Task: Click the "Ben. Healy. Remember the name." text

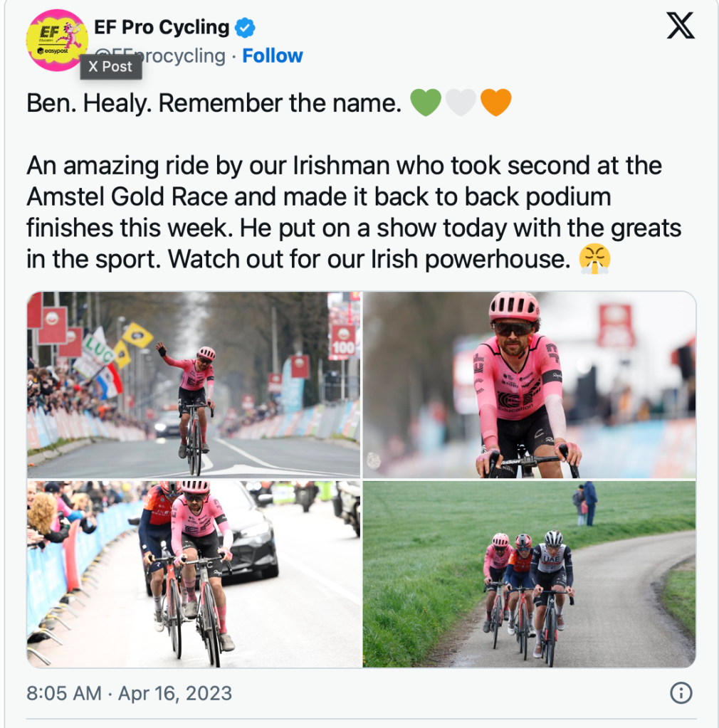Action: click(x=214, y=104)
